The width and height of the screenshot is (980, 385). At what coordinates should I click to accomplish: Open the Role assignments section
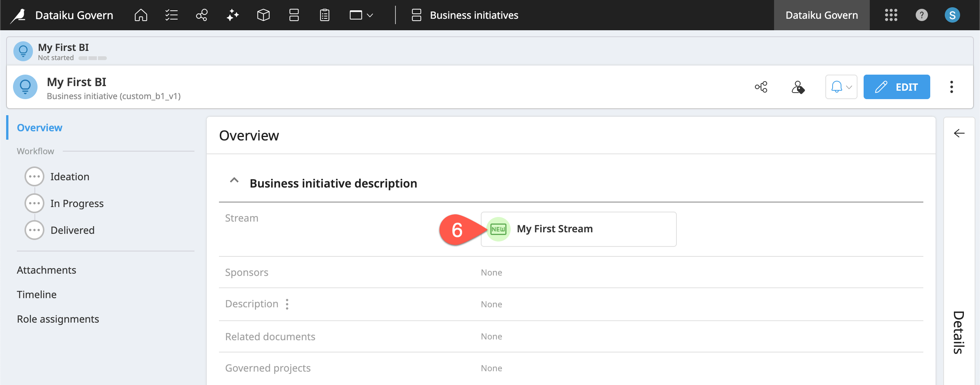58,318
